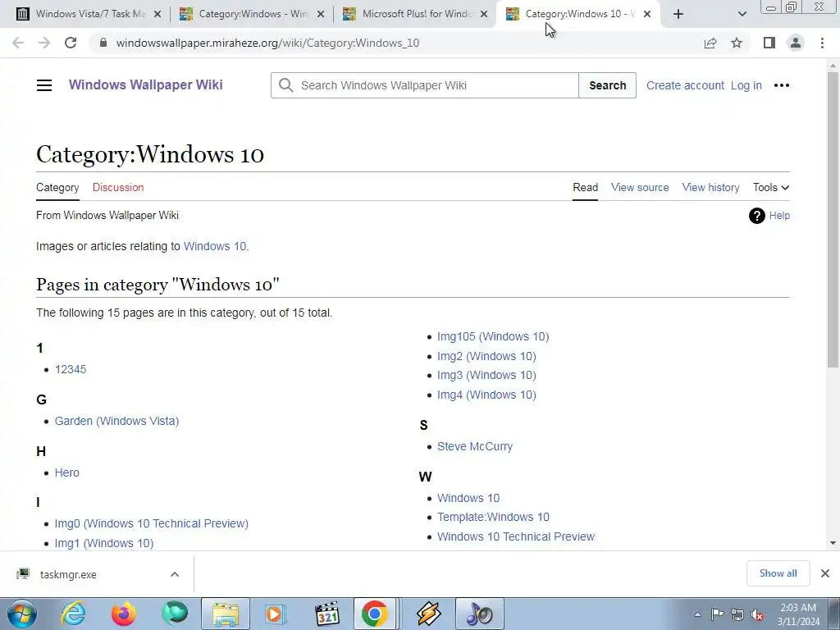Click the Help question mark icon
This screenshot has height=630, width=840.
click(757, 216)
